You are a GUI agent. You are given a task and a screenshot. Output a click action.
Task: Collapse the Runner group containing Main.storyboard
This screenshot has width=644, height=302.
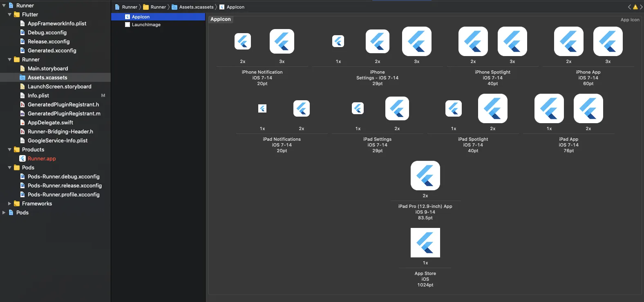10,59
